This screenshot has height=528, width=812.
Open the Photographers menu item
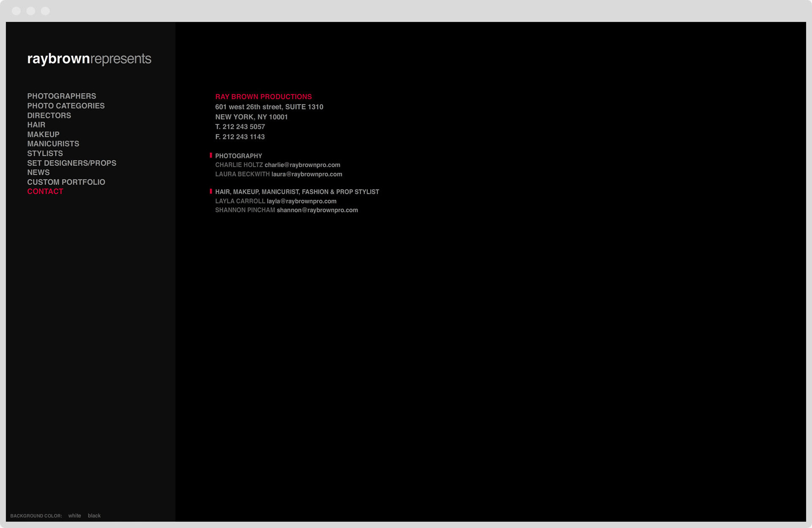[61, 96]
